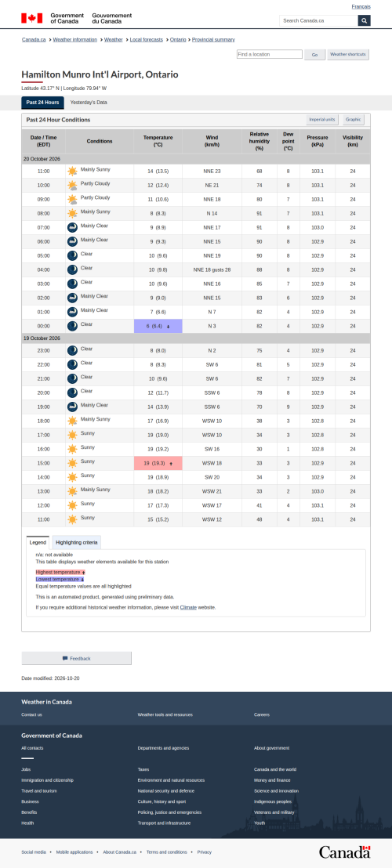Click the Mainly Sunny icon for 18:00
This screenshot has height=868, width=392.
click(73, 421)
